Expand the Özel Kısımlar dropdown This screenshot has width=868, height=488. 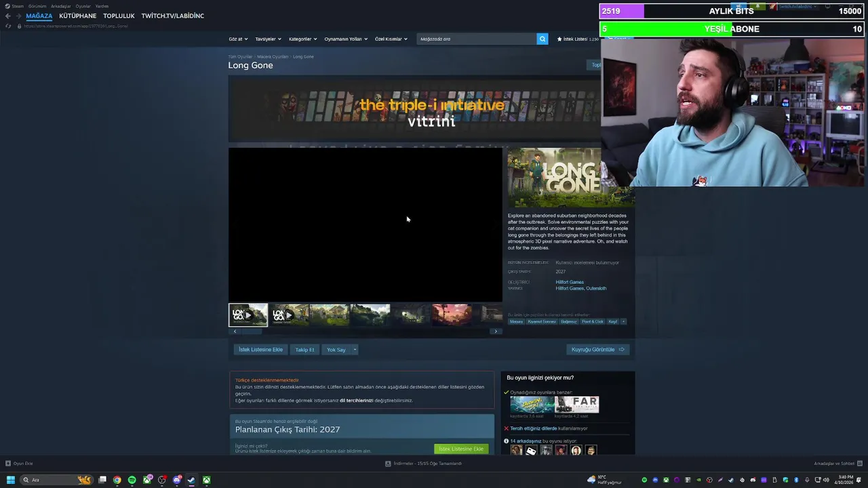(391, 39)
